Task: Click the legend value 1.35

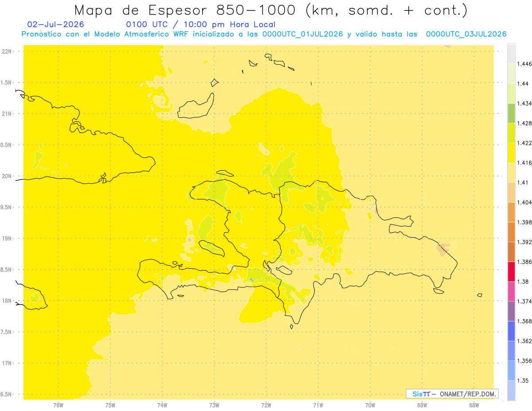Action: click(524, 380)
